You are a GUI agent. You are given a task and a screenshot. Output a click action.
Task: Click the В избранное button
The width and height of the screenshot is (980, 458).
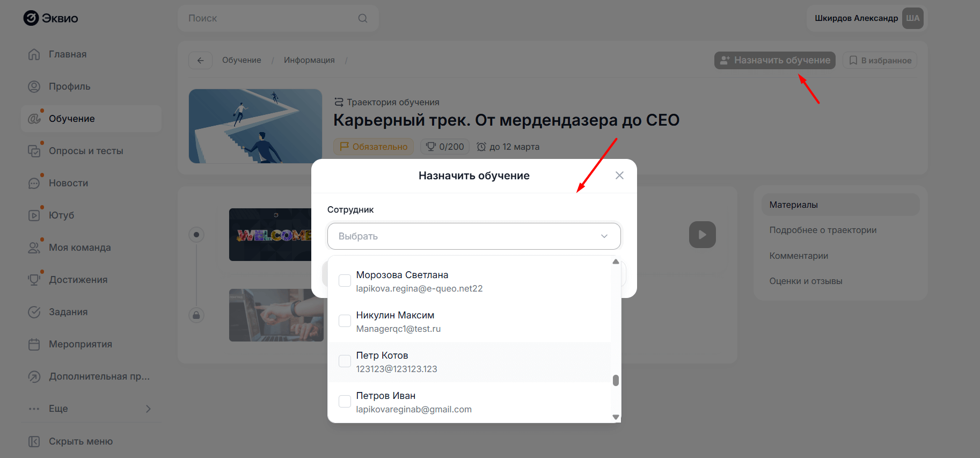point(880,60)
